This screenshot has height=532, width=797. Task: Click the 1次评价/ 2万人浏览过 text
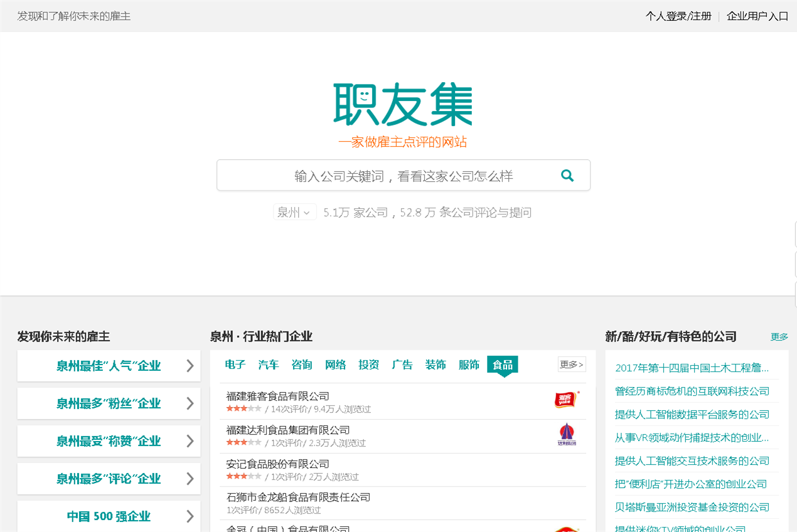tap(314, 477)
